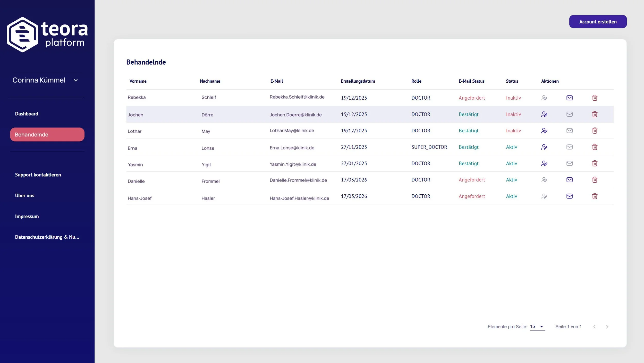Delete Erna Lohse's account

point(595,147)
